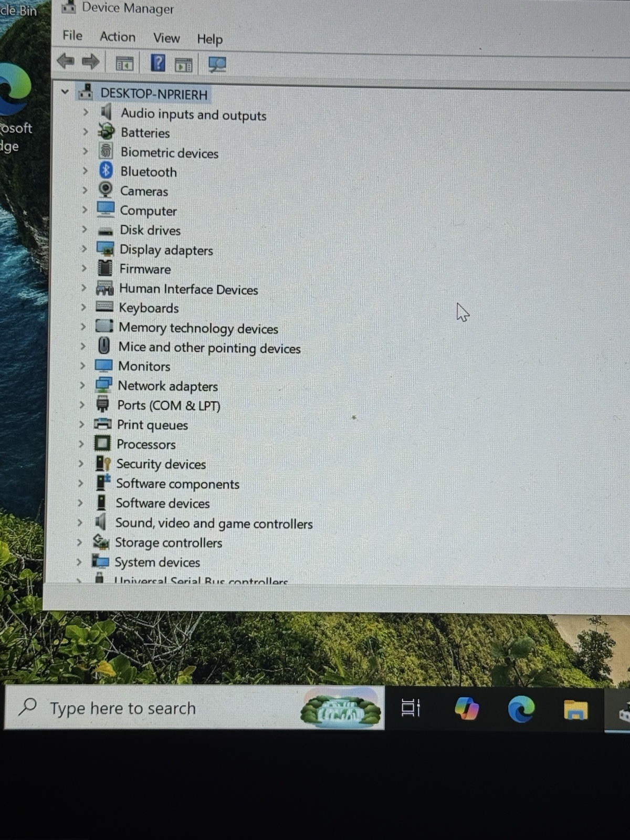
Task: Select the Cameras row
Action: tap(144, 191)
